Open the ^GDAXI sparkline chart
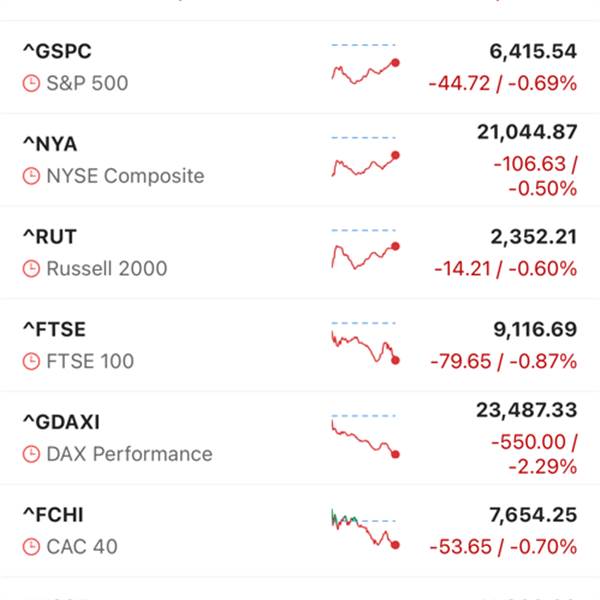 (365, 436)
